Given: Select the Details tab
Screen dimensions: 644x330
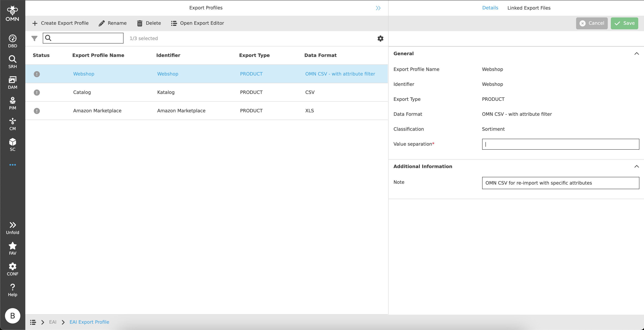Looking at the screenshot, I should [x=490, y=8].
